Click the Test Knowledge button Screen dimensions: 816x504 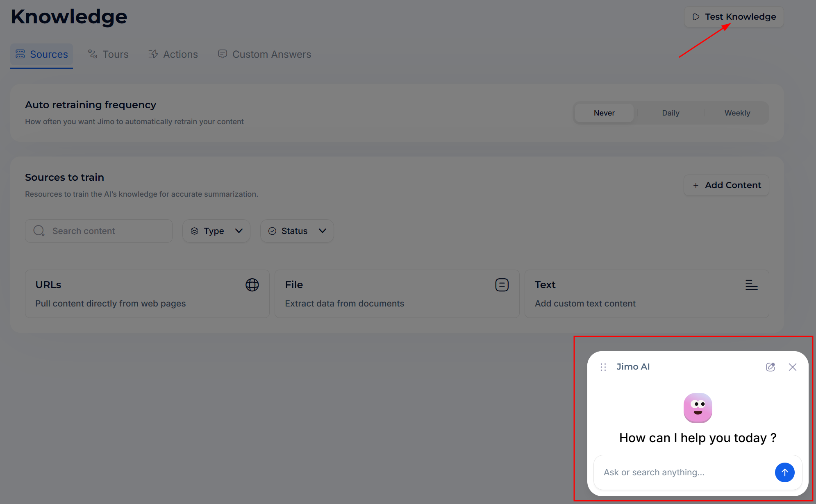(x=734, y=17)
